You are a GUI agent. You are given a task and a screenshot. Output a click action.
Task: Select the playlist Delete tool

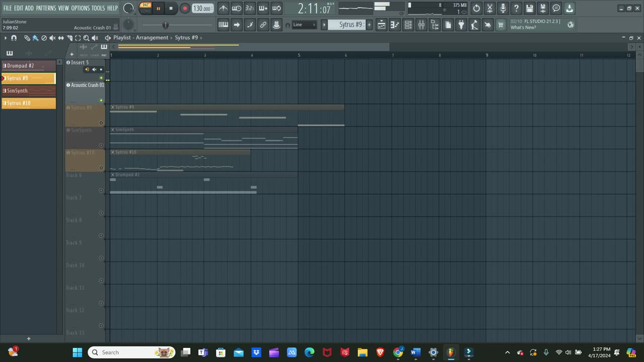[x=44, y=38]
